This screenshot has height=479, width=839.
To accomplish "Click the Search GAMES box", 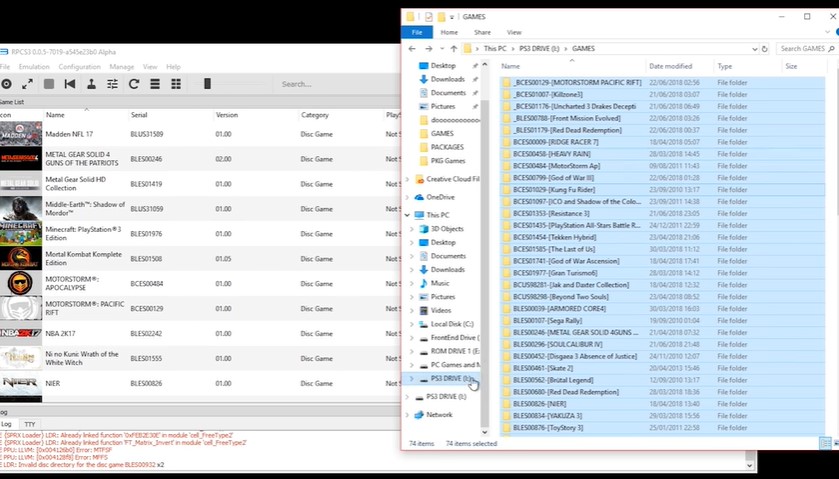I will pyautogui.click(x=805, y=49).
